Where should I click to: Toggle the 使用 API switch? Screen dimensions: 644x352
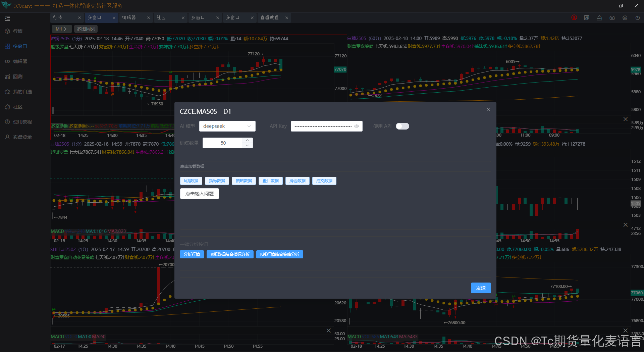(402, 126)
